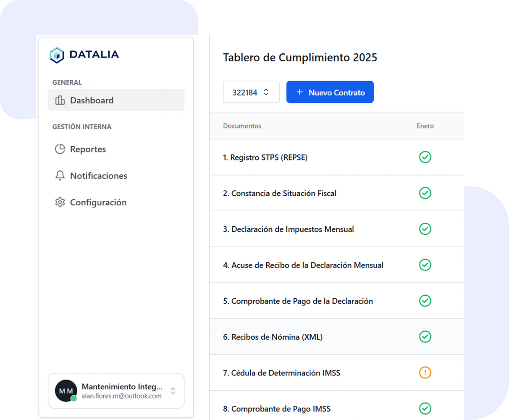Select row 6. Recibos de Nómina (XML)
509x420 pixels.
coord(337,337)
